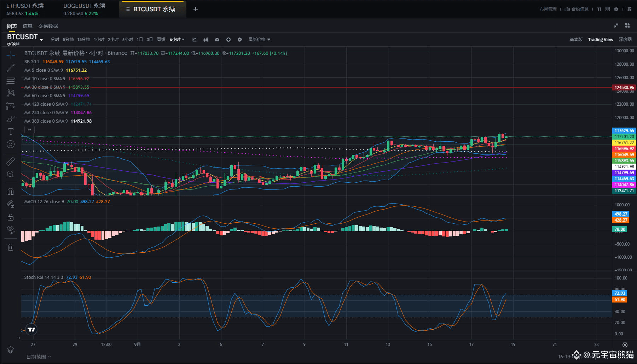The image size is (637, 364).
Task: Select the trend line drawing tool
Action: (x=11, y=68)
